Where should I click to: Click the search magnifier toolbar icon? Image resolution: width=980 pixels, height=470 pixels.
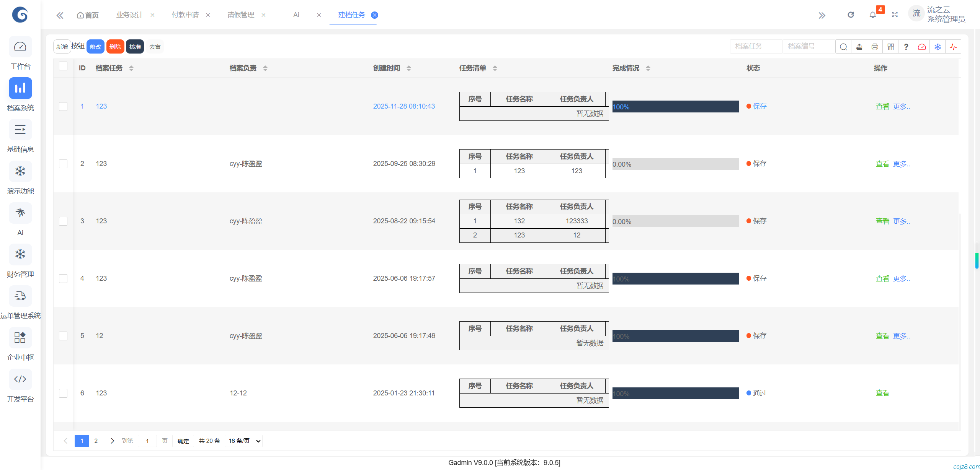tap(843, 47)
